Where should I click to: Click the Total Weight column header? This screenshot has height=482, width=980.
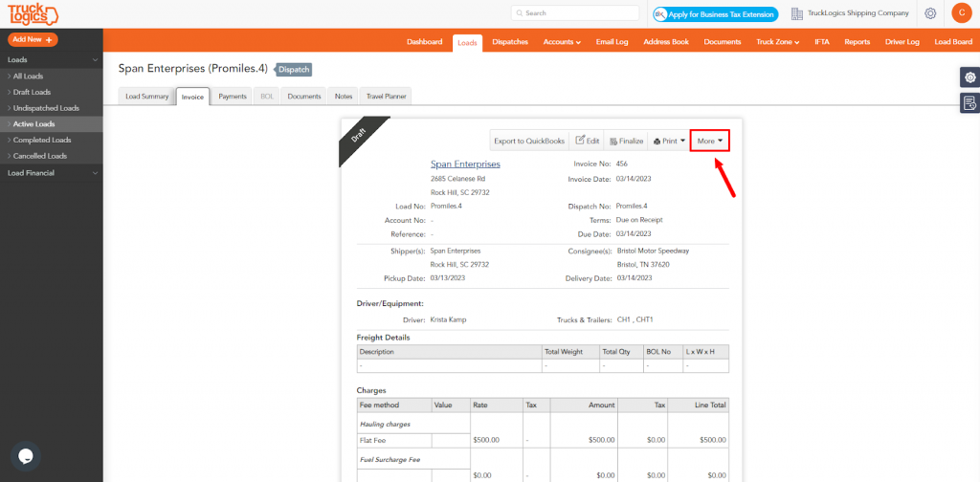pyautogui.click(x=570, y=352)
